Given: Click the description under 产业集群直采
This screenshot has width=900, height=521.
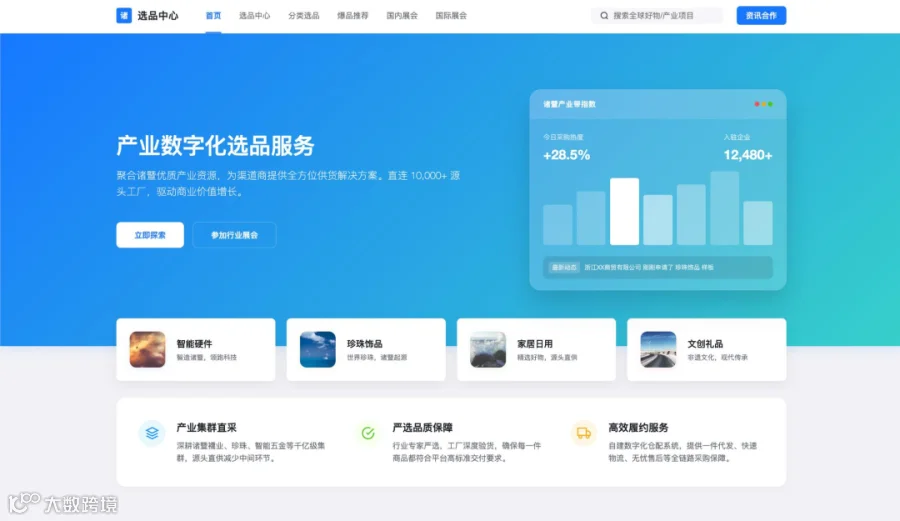Looking at the screenshot, I should (251, 452).
